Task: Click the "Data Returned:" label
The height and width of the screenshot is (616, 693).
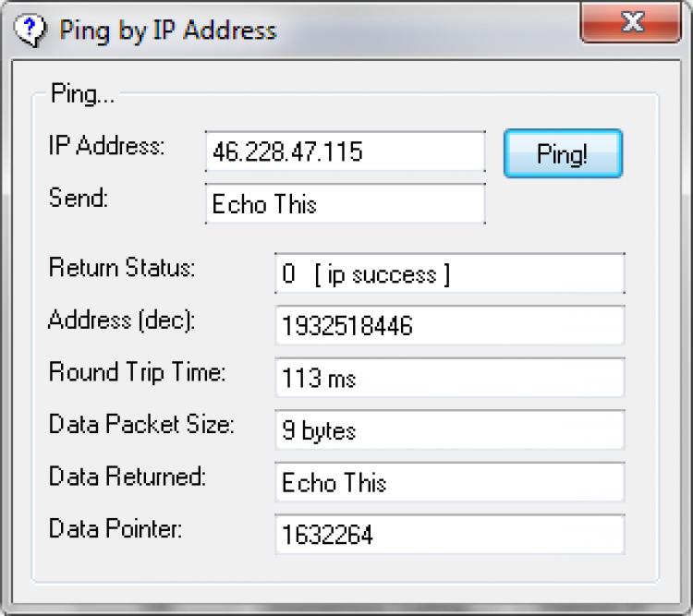Action: tap(126, 477)
